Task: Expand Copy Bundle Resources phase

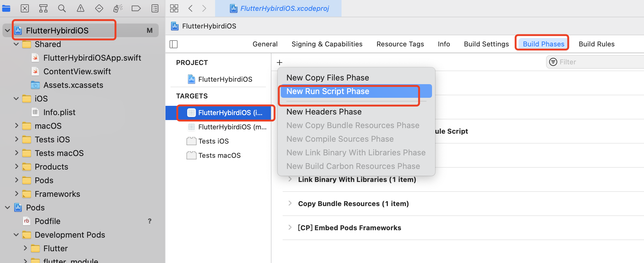Action: click(290, 203)
